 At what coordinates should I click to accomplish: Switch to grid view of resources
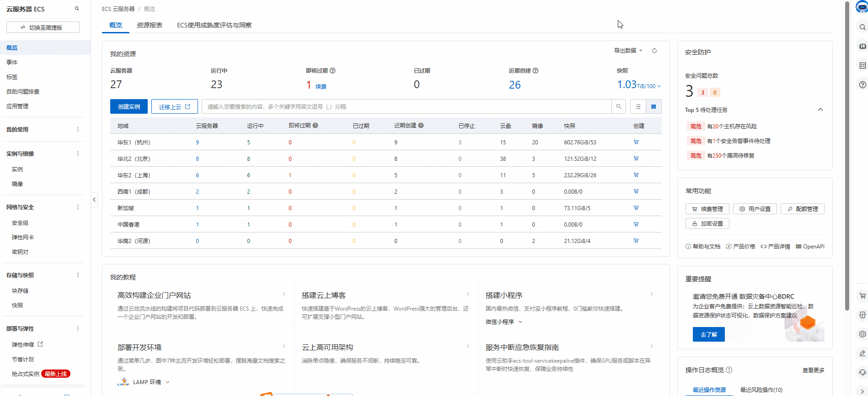pos(654,106)
